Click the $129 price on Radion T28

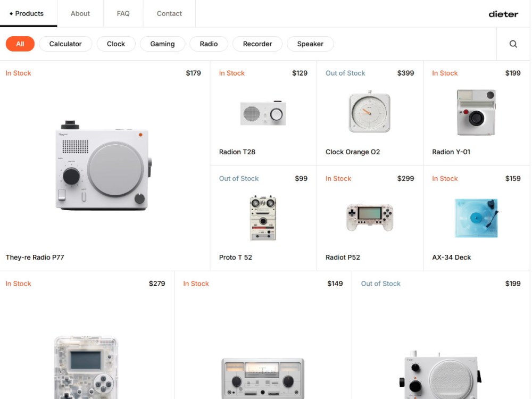pos(300,73)
